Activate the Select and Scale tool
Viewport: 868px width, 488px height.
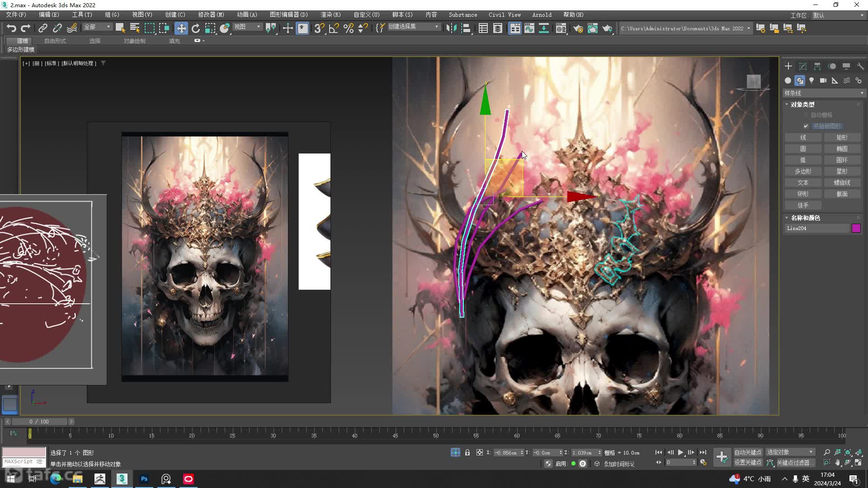pyautogui.click(x=210, y=28)
